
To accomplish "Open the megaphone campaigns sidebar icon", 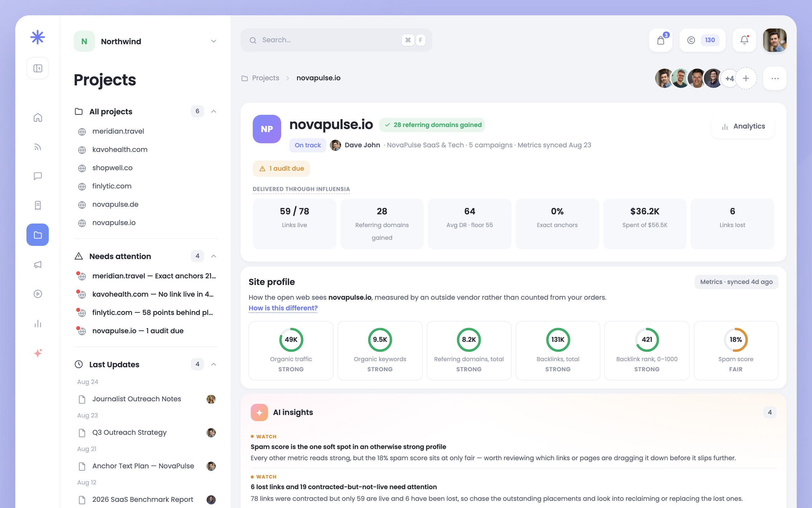I will (x=38, y=265).
